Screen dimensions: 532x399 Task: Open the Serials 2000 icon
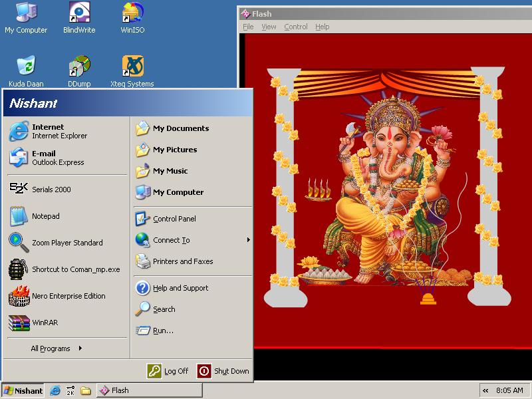[x=19, y=189]
